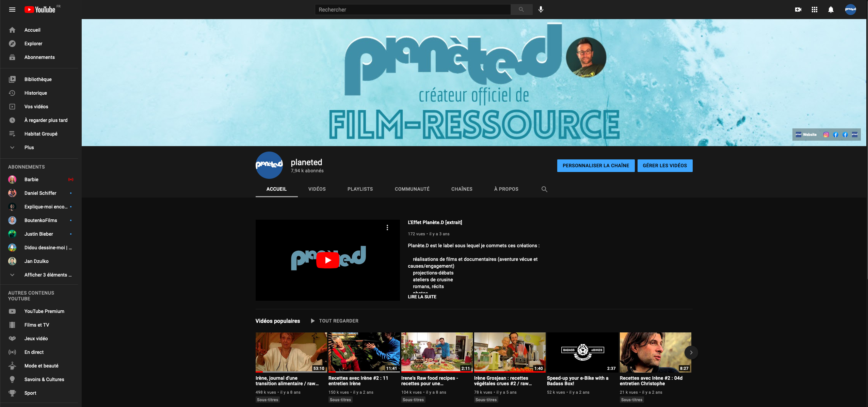Click the planeted channel avatar
The height and width of the screenshot is (407, 868).
(x=269, y=165)
